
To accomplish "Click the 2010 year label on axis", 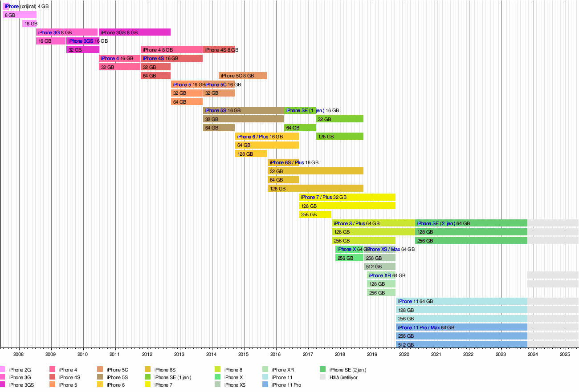I will click(x=83, y=355).
